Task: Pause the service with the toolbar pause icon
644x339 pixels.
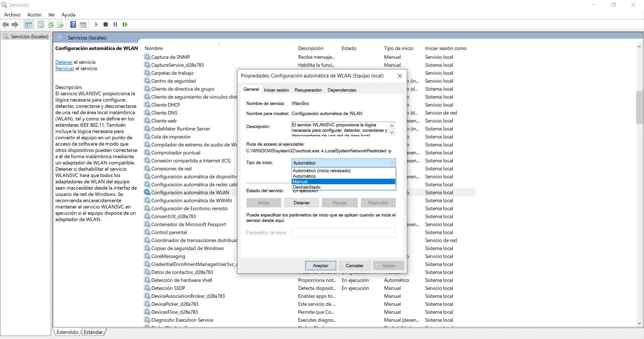Action: click(115, 24)
